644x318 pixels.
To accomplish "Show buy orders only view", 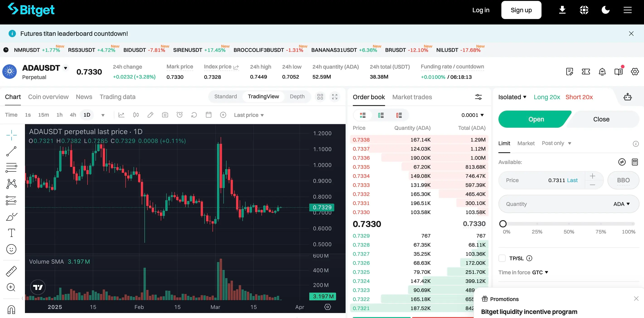I will click(x=381, y=115).
